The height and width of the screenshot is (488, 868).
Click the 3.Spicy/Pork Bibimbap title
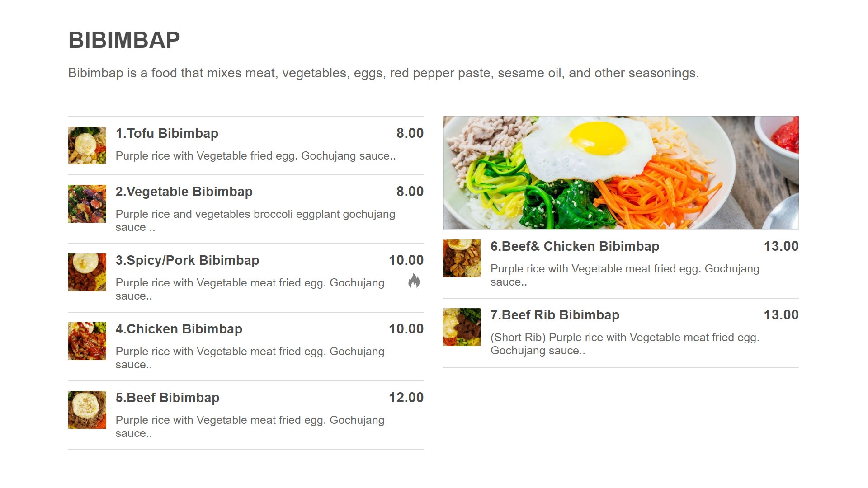click(x=187, y=260)
